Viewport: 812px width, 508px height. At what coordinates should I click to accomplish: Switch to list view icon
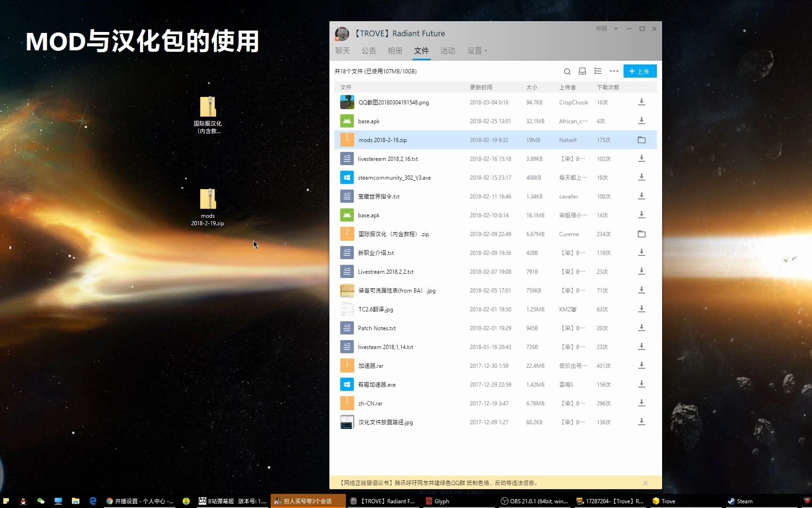click(x=598, y=71)
